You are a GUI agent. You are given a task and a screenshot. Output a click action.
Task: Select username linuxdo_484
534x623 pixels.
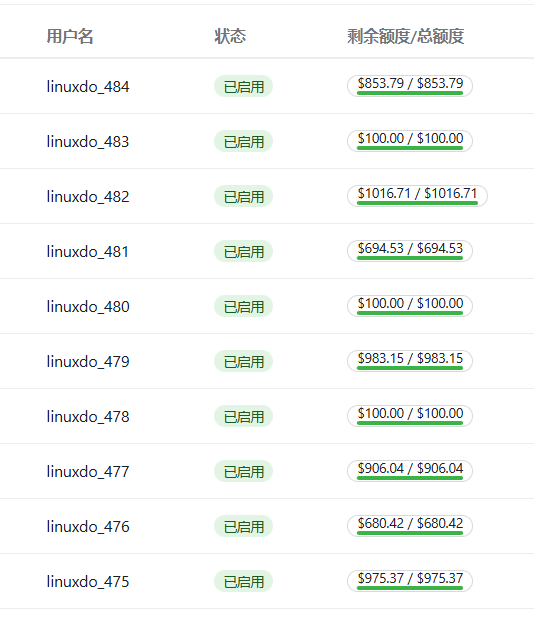[88, 87]
